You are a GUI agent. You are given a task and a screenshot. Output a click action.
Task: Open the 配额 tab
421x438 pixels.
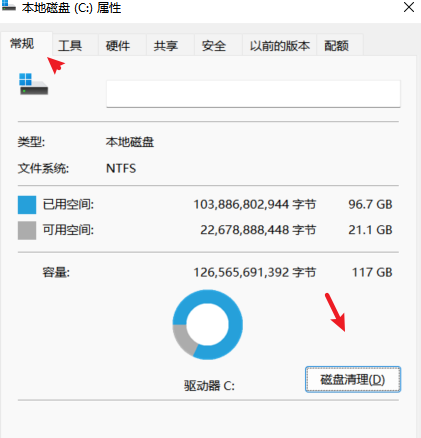337,46
